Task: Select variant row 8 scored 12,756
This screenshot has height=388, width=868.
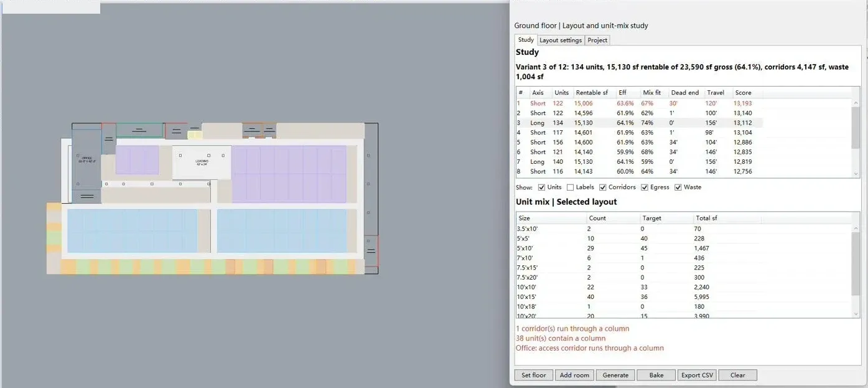Action: click(640, 171)
